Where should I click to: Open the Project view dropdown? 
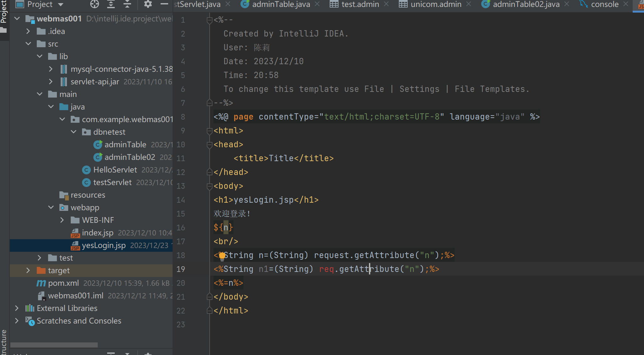click(x=61, y=4)
